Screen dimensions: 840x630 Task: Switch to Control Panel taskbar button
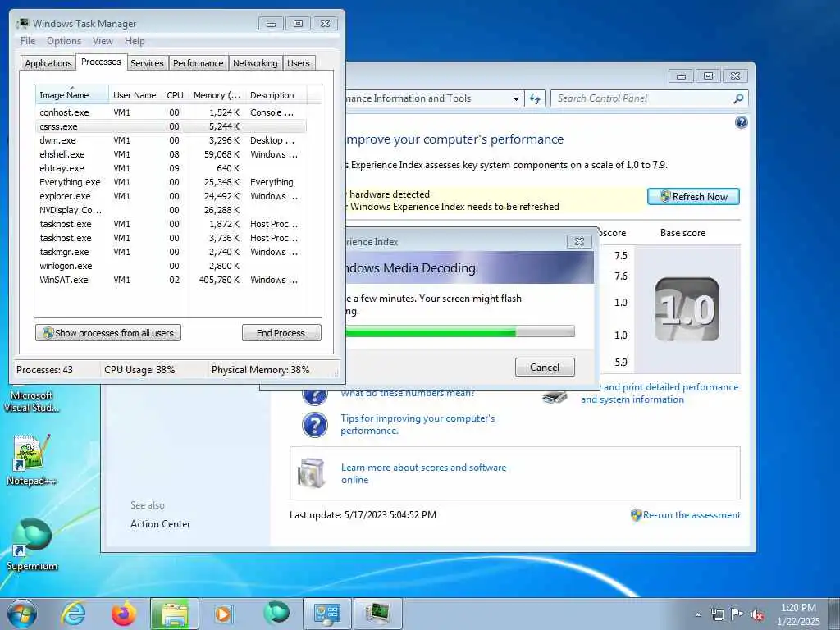pos(326,614)
